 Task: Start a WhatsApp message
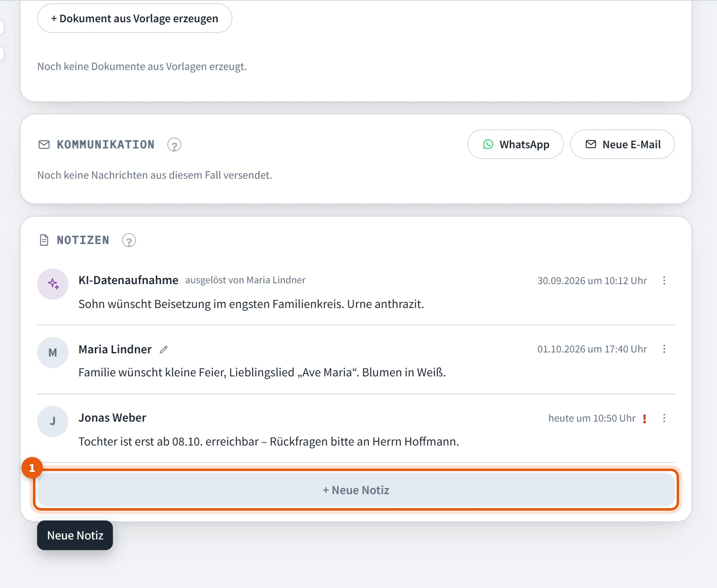click(515, 144)
